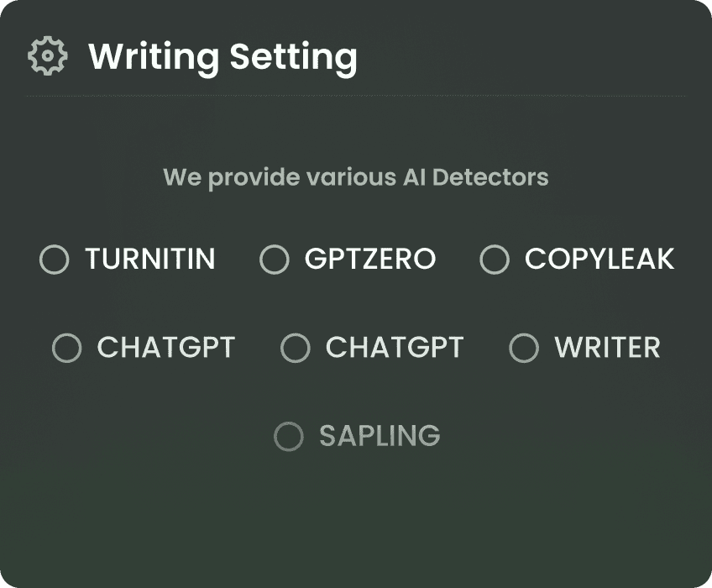This screenshot has height=588, width=712.
Task: Click the TURNITIN text label
Action: [149, 259]
